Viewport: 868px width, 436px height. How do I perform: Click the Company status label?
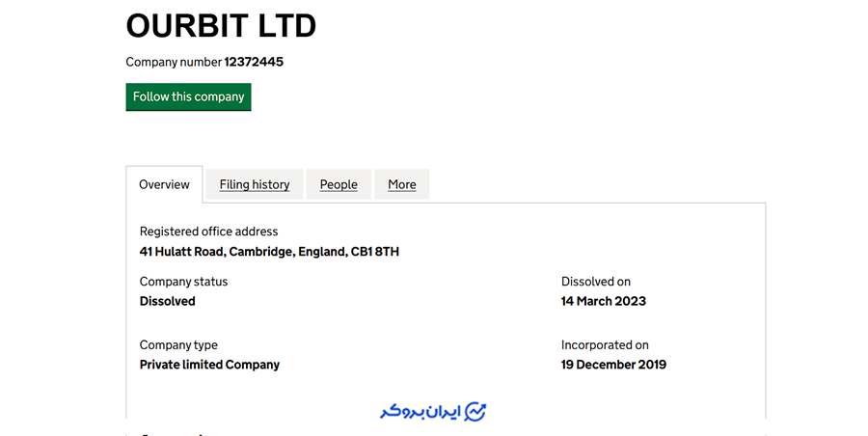click(183, 282)
